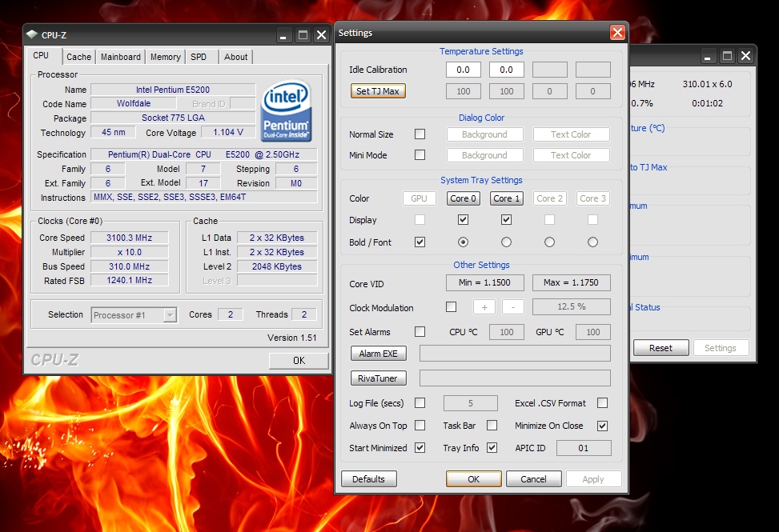Enable the Log File (secs) checkbox

pyautogui.click(x=420, y=403)
